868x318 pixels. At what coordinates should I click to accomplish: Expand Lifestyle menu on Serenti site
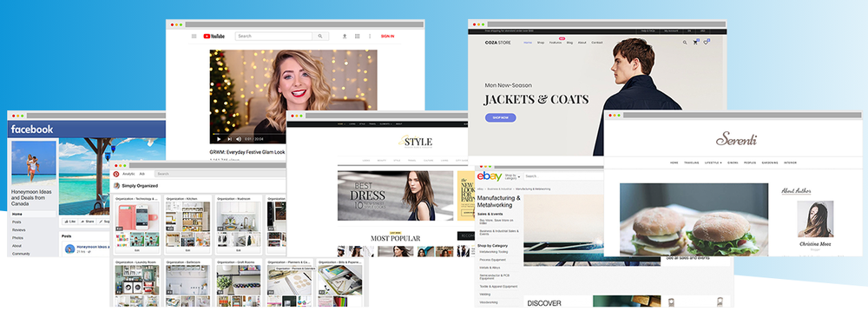click(x=713, y=162)
